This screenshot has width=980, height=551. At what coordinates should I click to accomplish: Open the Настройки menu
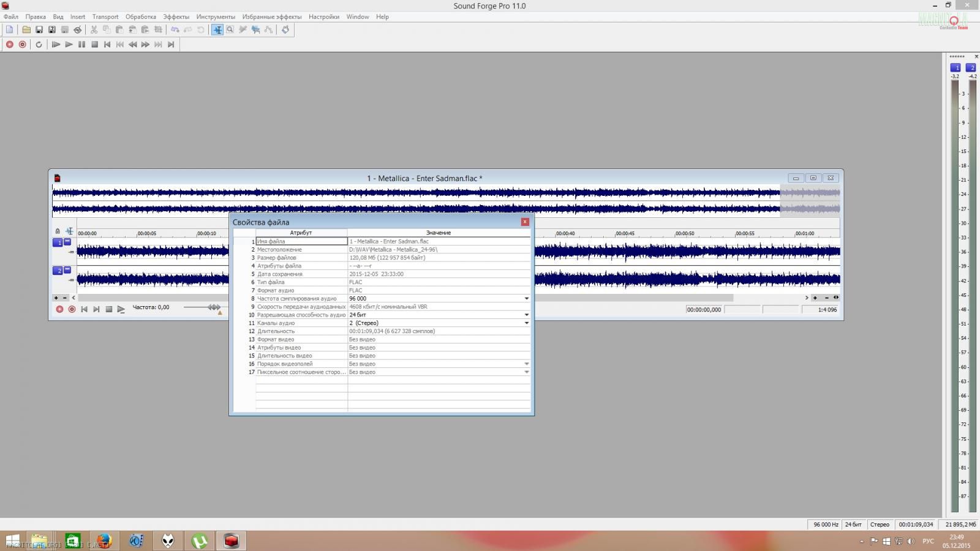324,17
